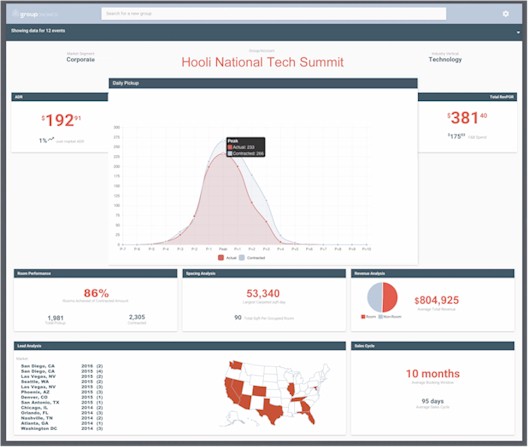Select the Phoenix, AZ 2015 row
The image size is (528, 447).
62,392
